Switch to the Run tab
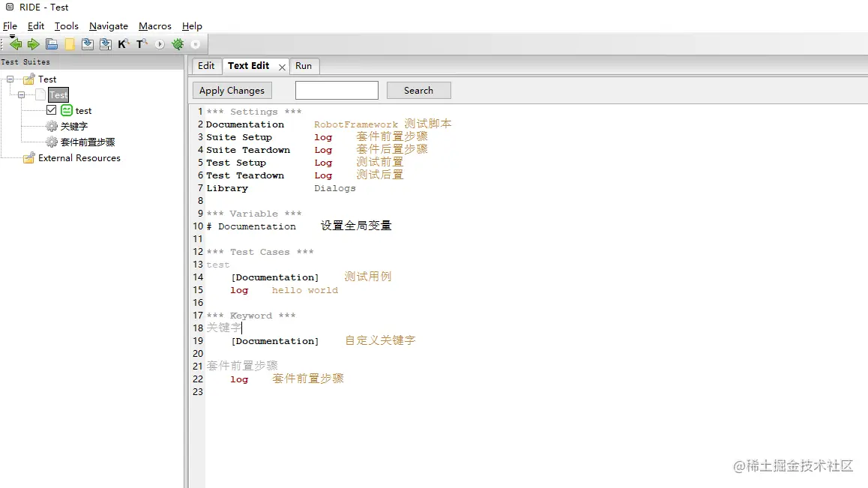 (304, 66)
